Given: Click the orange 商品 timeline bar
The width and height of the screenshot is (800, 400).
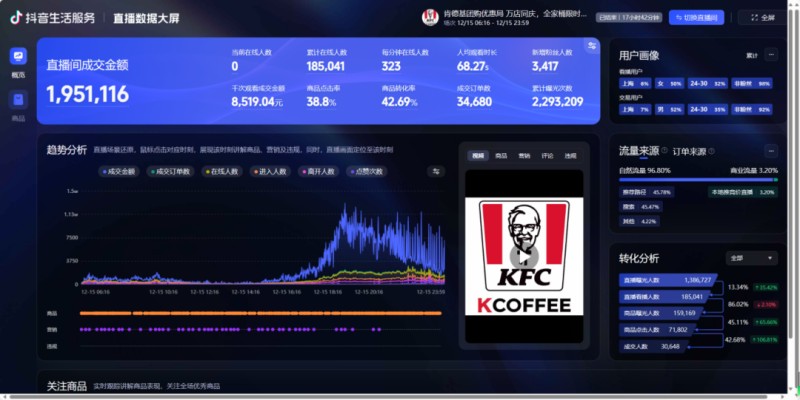Looking at the screenshot, I should (260, 313).
